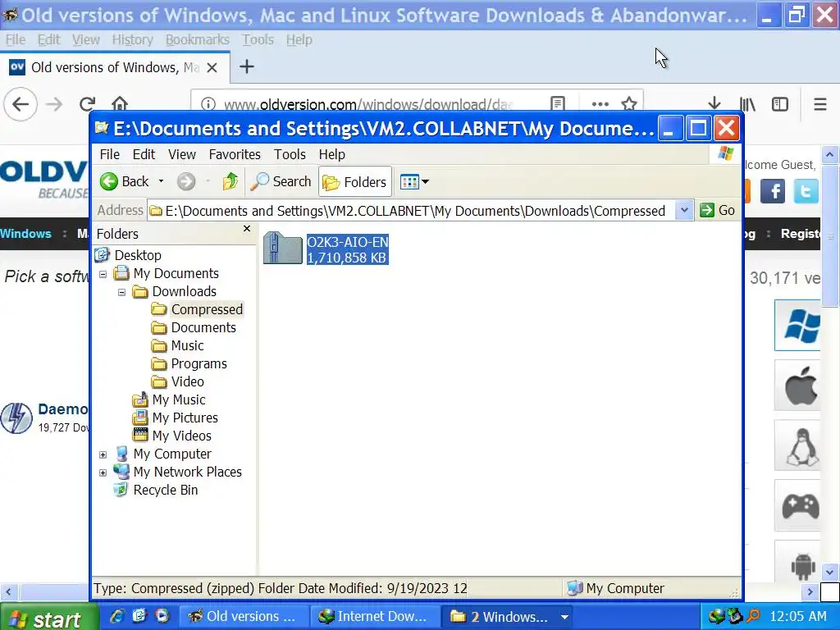
Task: Select Recycle Bin in folder tree
Action: pos(166,490)
